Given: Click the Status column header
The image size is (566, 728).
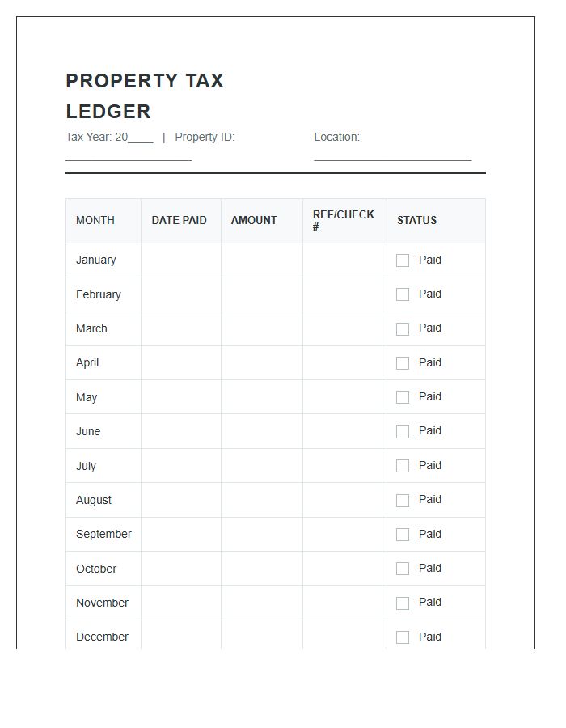Looking at the screenshot, I should point(416,220).
